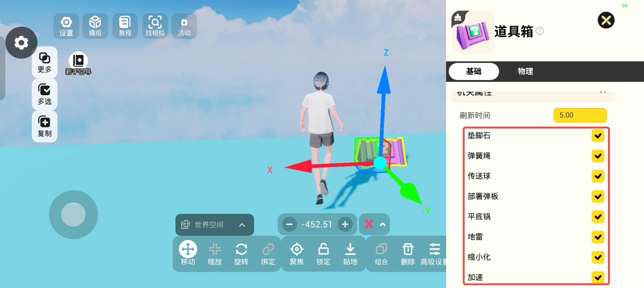This screenshot has width=644, height=288.
Task: Open 找相似 find similar tool
Action: 155,26
